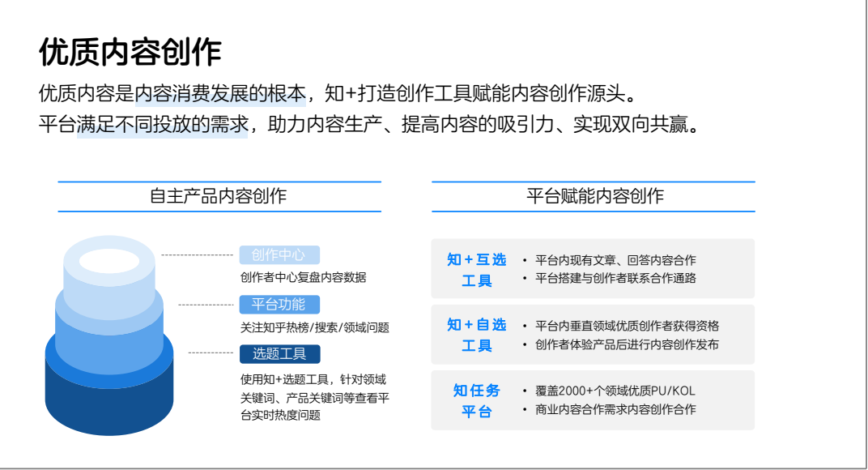The image size is (868, 470).
Task: Click the title 优质内容创作
Action: [130, 53]
